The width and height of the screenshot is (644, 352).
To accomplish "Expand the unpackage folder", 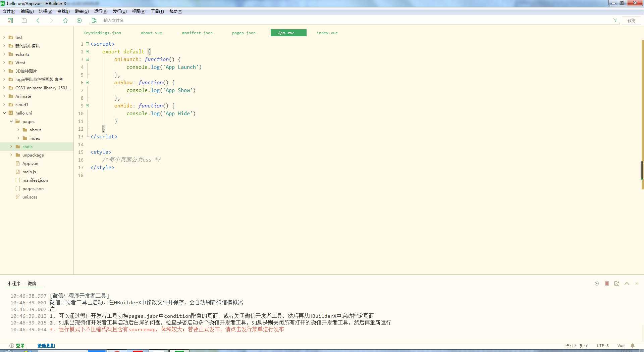I will pos(11,155).
